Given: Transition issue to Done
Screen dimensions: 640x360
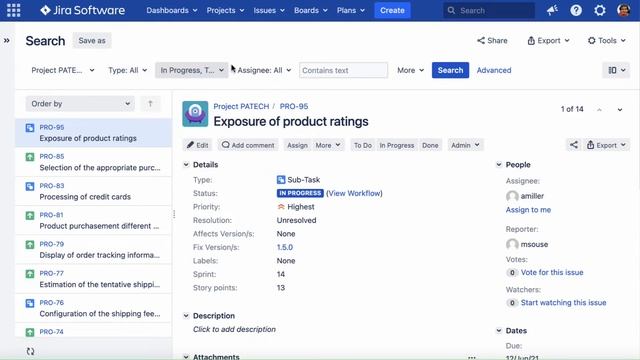Looking at the screenshot, I should tap(430, 145).
